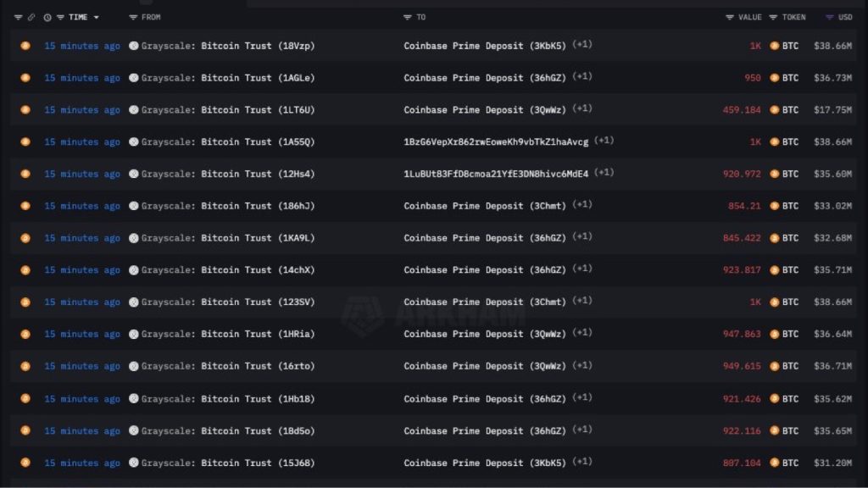This screenshot has width=868, height=488.
Task: Open the FROM column filter
Action: [133, 17]
